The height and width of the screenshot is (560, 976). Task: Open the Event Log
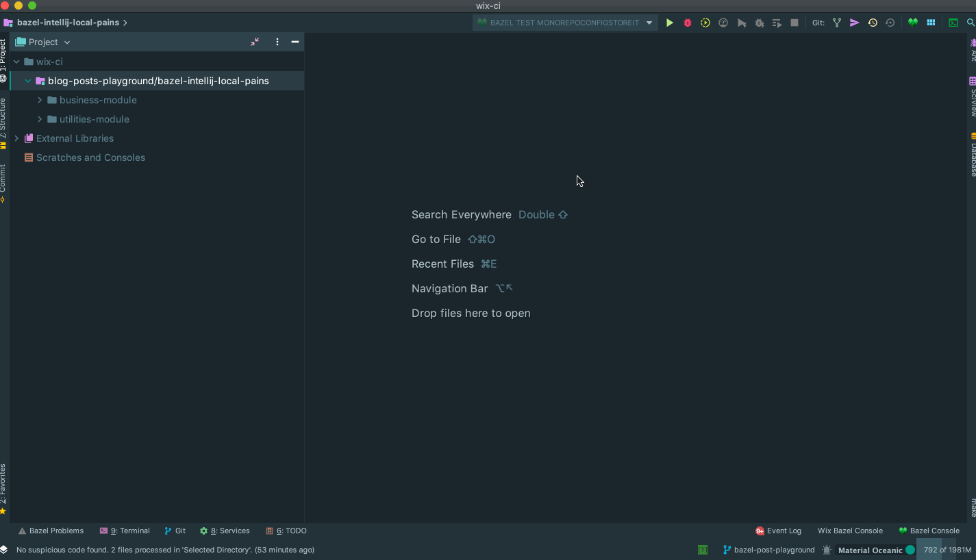tap(778, 531)
